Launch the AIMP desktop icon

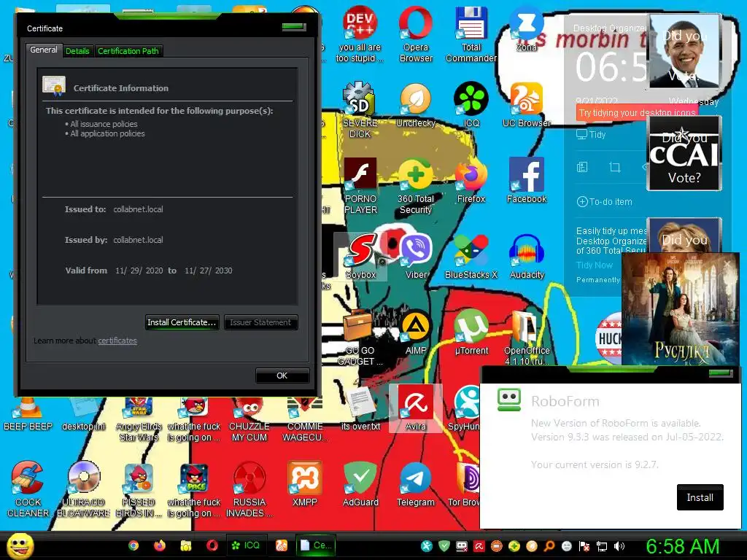[416, 332]
